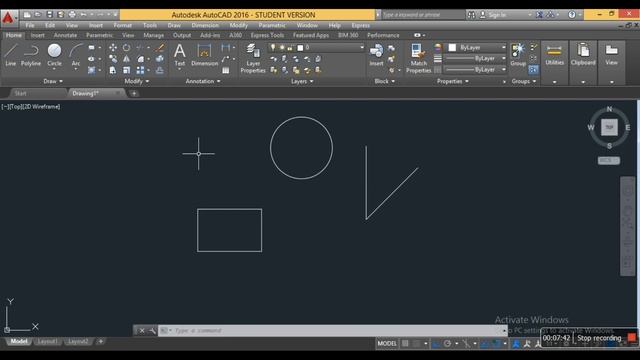The height and width of the screenshot is (360, 640).
Task: Select the Arc tool
Action: click(x=76, y=55)
